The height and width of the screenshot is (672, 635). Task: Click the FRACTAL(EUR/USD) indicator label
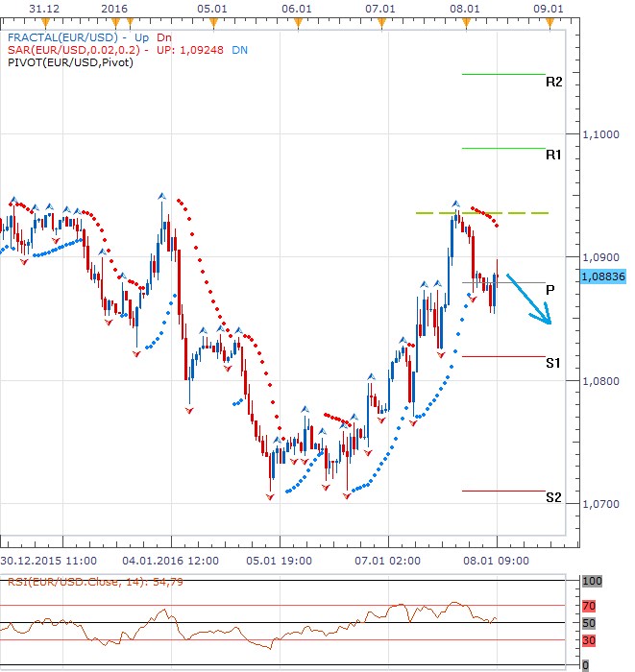point(61,36)
